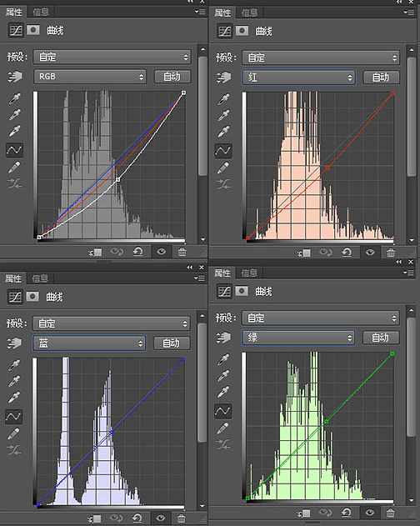This screenshot has height=526, width=420.
Task: Open the 红 channel dropdown
Action: (299, 78)
